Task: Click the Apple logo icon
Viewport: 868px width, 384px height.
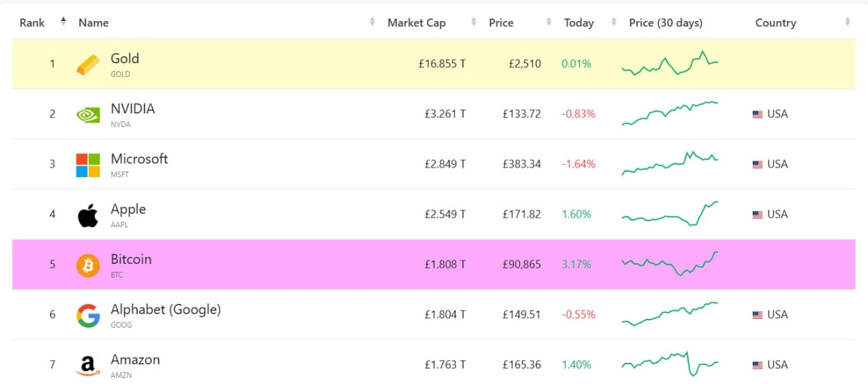Action: [x=88, y=215]
